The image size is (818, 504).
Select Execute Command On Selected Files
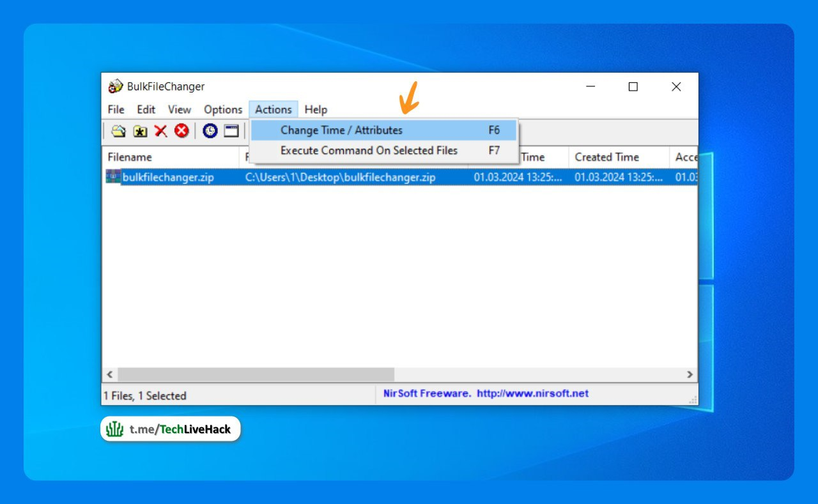click(x=369, y=151)
